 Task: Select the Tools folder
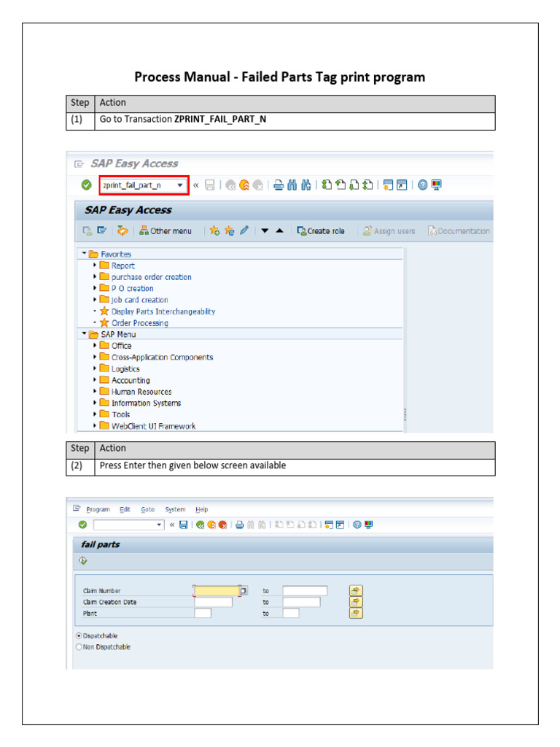pyautogui.click(x=121, y=414)
